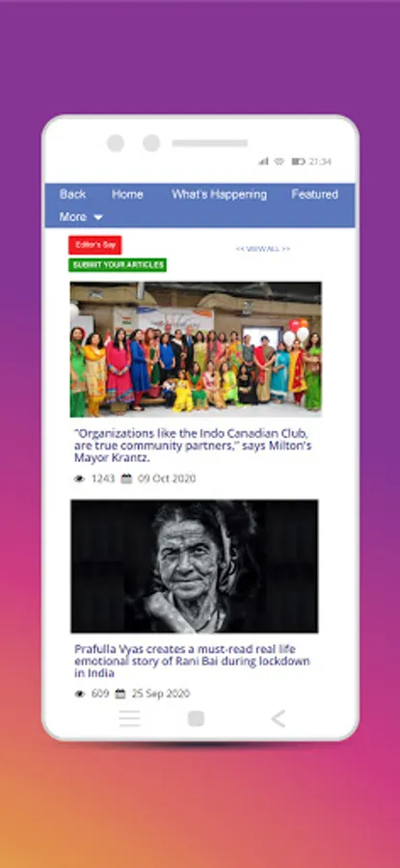
Task: Tap the signal strength status icon
Action: 263,162
